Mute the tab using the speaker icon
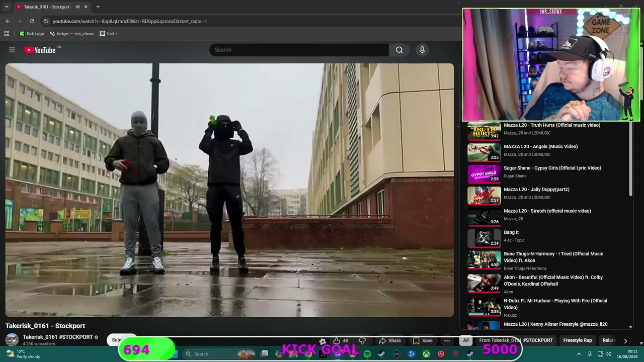The height and width of the screenshot is (362, 644). tap(77, 7)
